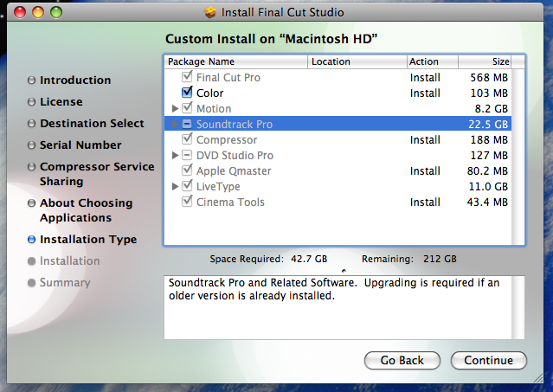553x392 pixels.
Task: Click the description box scrollbar
Action: 518,307
